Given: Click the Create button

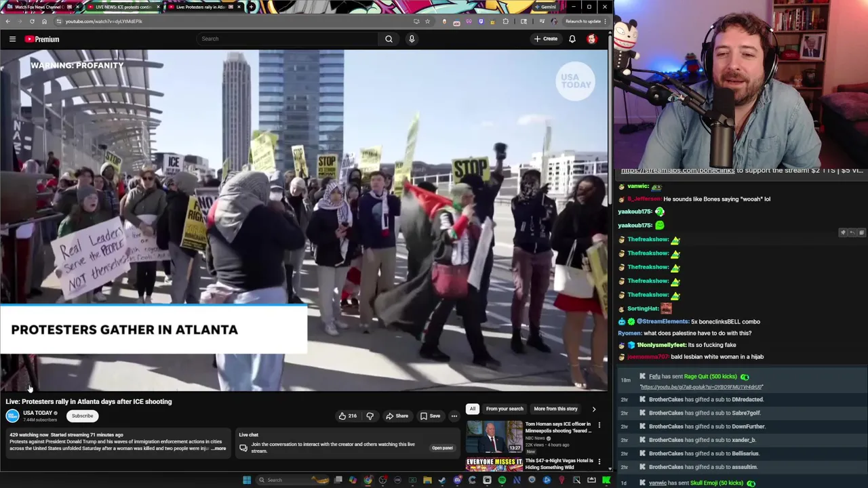Looking at the screenshot, I should (545, 39).
